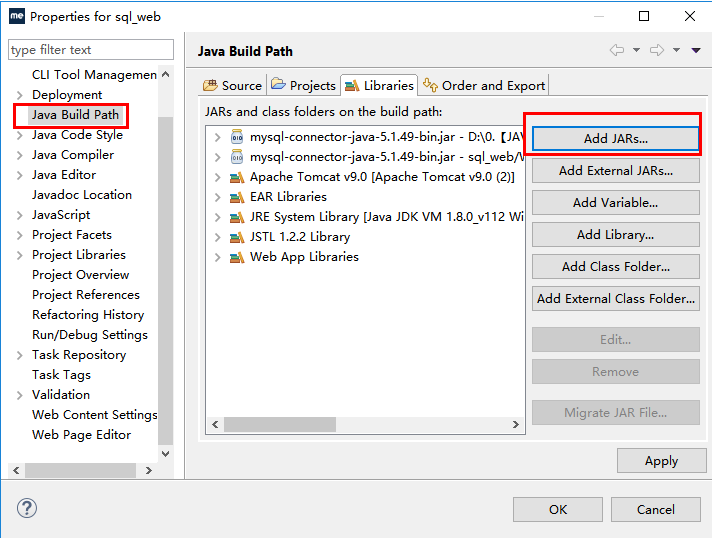This screenshot has height=538, width=712.
Task: Click the Add Variable... button
Action: click(x=615, y=202)
